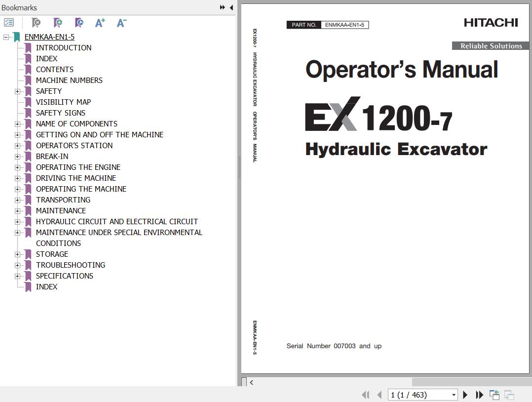
Task: Open the VISIBILITY MAP bookmark
Action: pos(64,102)
